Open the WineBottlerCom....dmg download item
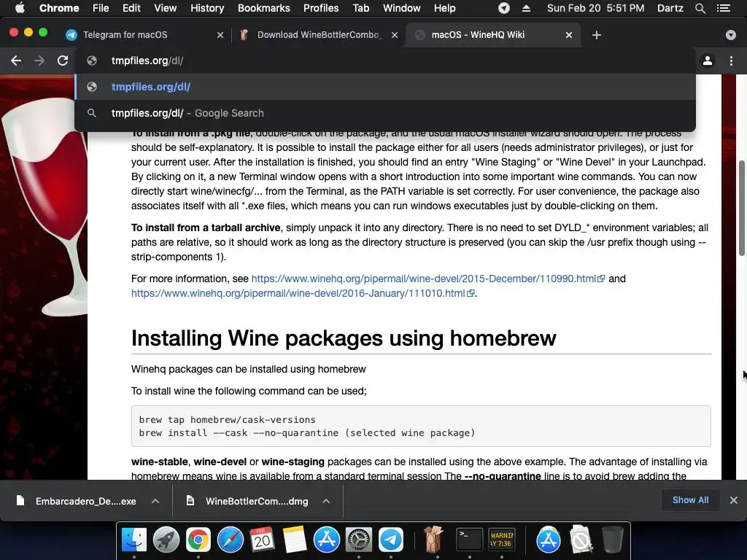 [248, 501]
